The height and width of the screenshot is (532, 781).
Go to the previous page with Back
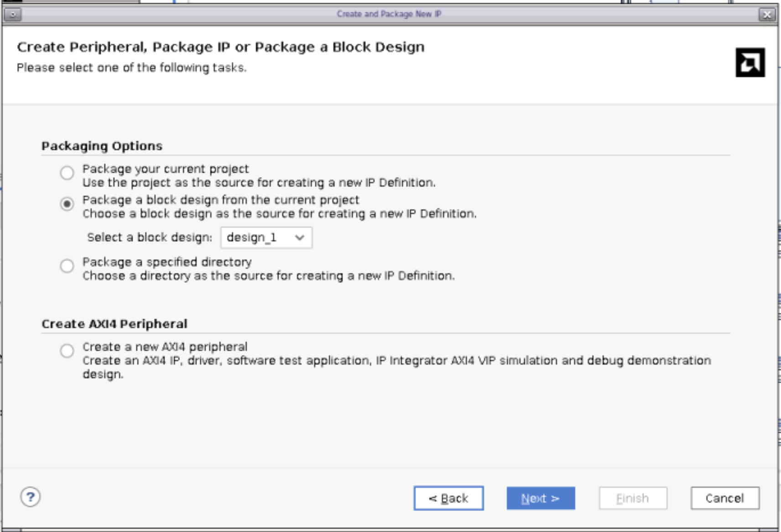(x=448, y=498)
